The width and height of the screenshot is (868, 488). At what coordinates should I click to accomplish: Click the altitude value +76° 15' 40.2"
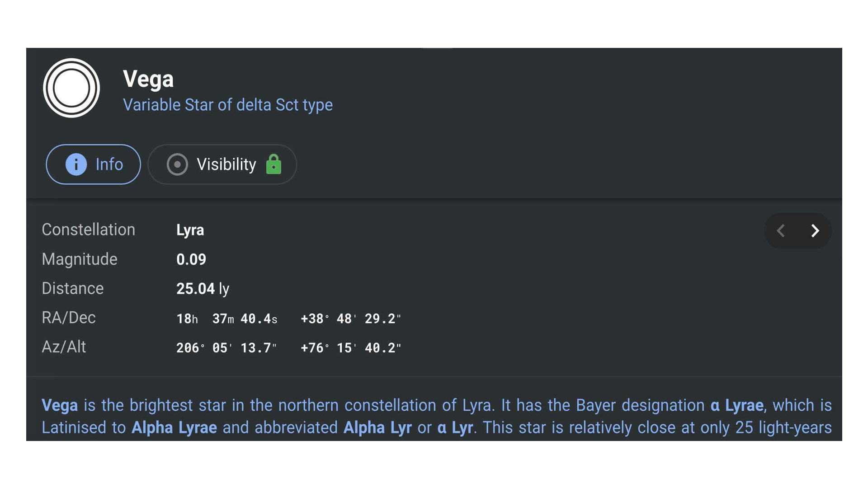tap(350, 348)
